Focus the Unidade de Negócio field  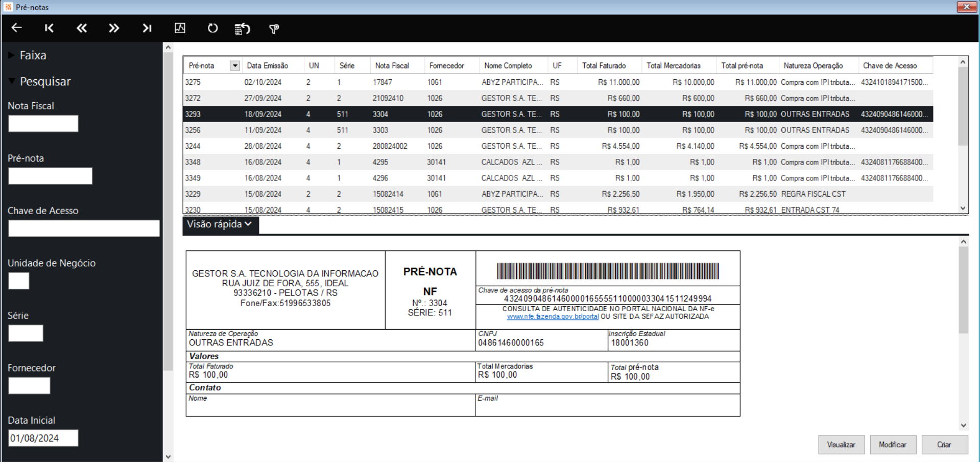(x=19, y=281)
